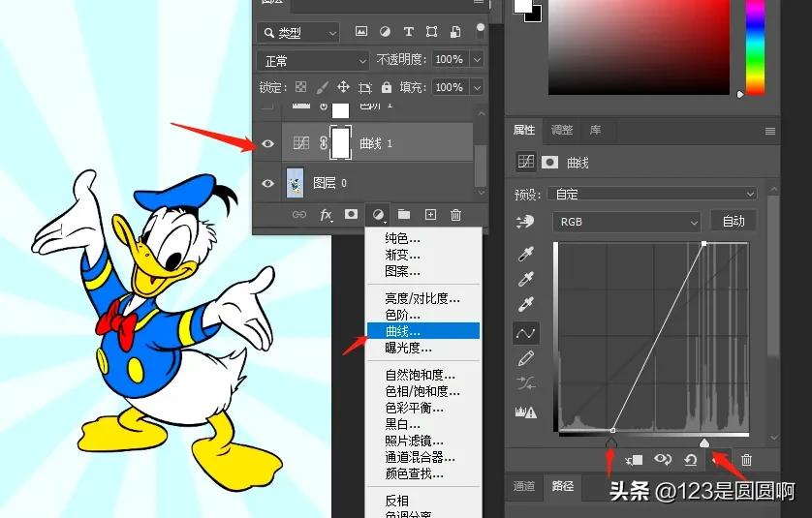Click the curves icon in the Properties panel

point(525,162)
